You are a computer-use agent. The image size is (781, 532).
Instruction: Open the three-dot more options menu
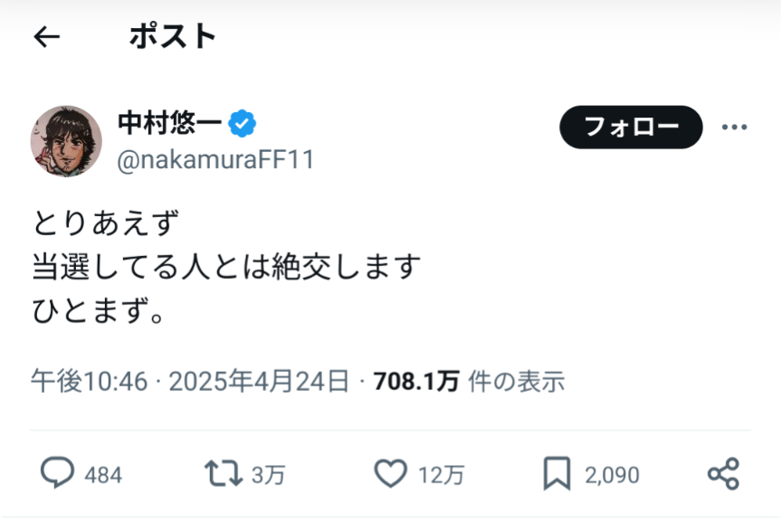tap(734, 128)
